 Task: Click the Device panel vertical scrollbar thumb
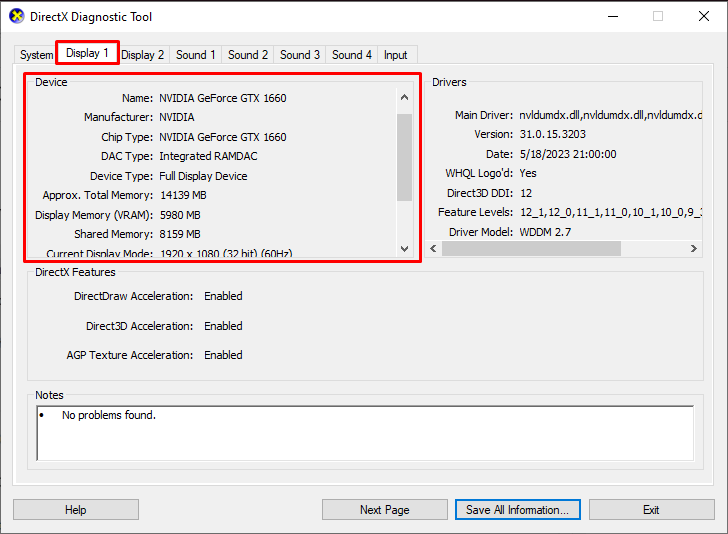click(404, 157)
